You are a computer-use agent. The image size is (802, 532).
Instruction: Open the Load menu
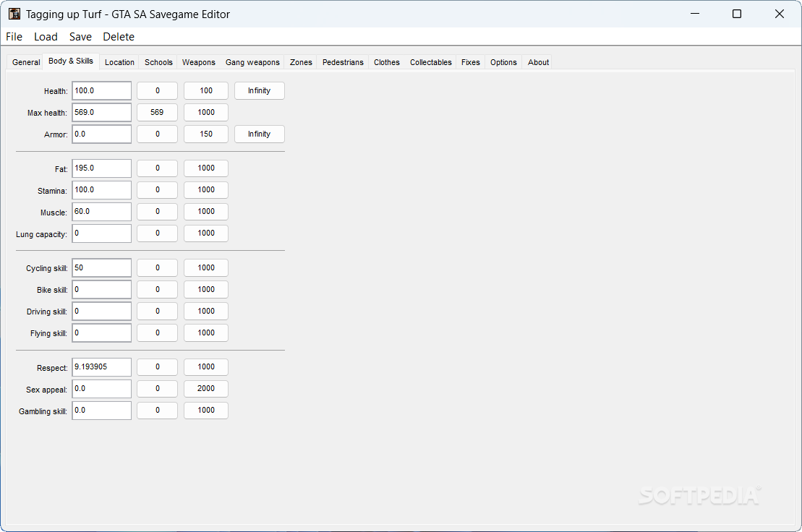coord(46,37)
